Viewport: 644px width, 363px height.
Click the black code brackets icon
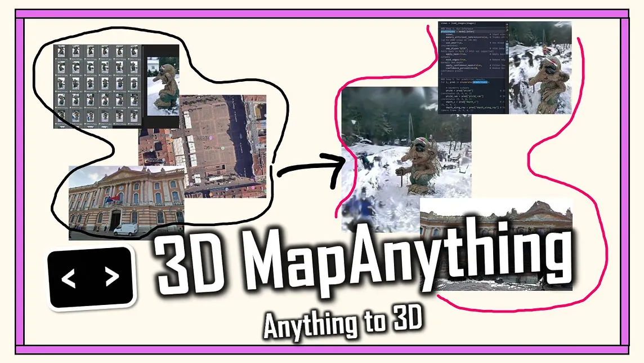[x=92, y=277]
